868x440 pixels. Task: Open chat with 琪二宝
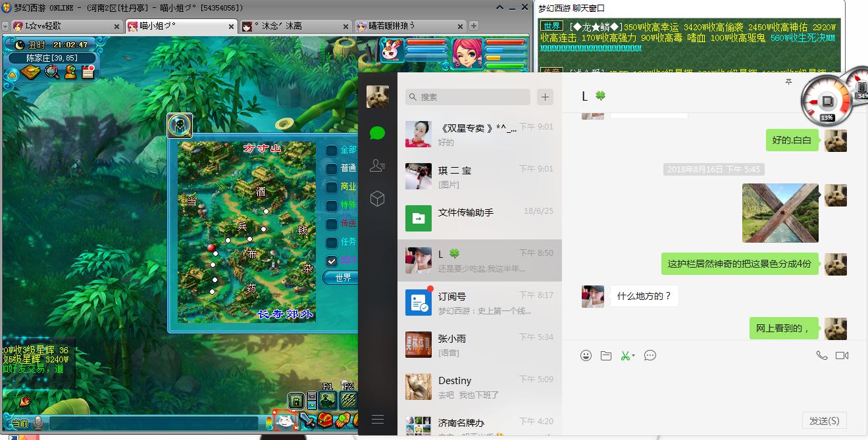pyautogui.click(x=479, y=176)
